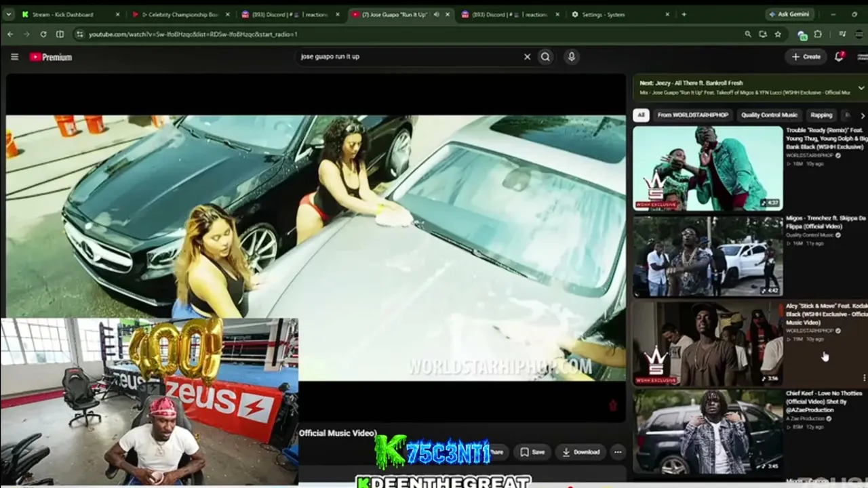Image resolution: width=868 pixels, height=488 pixels.
Task: Open the browser extensions puzzle icon
Action: 818,34
